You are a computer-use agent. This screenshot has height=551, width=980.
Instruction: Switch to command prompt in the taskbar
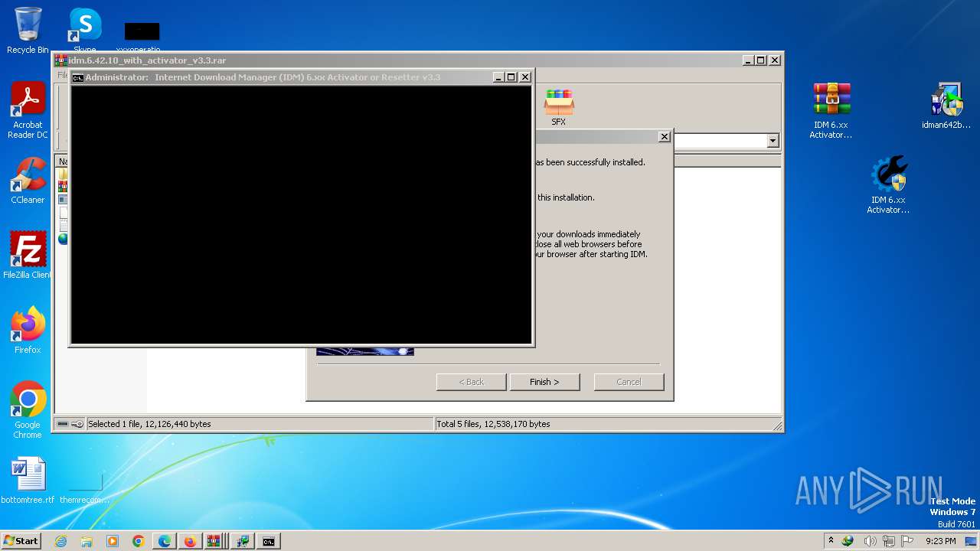tap(269, 541)
